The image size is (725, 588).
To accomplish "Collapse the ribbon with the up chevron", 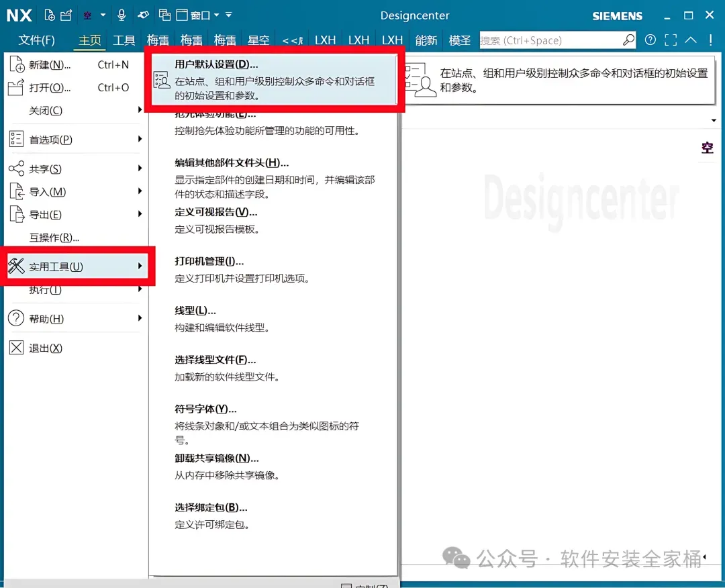I will [x=690, y=40].
